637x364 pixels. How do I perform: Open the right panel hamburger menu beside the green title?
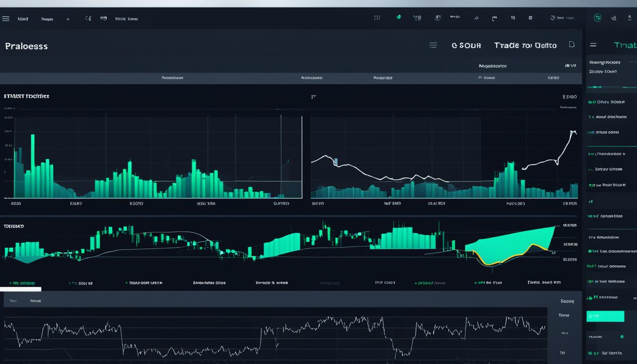click(x=593, y=45)
